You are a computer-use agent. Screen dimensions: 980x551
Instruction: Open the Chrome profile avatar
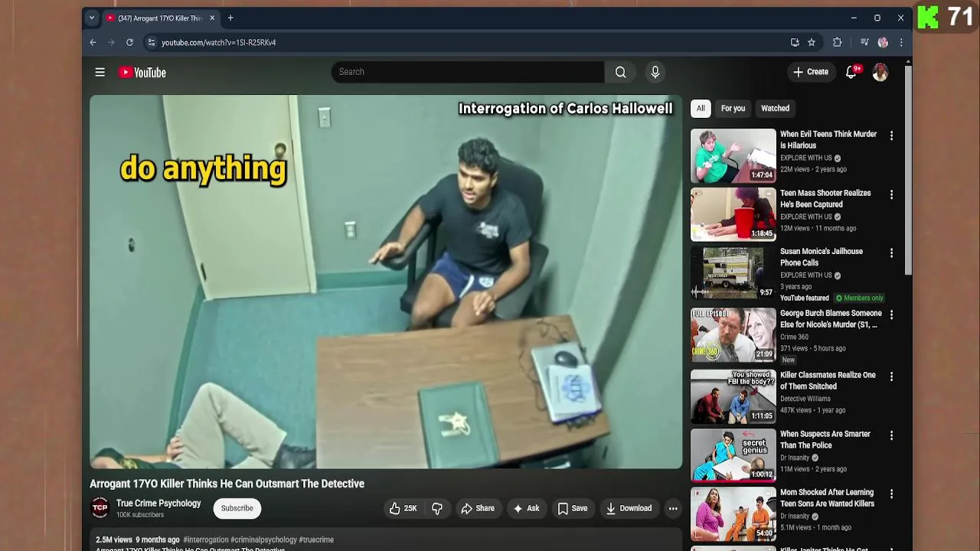click(883, 42)
